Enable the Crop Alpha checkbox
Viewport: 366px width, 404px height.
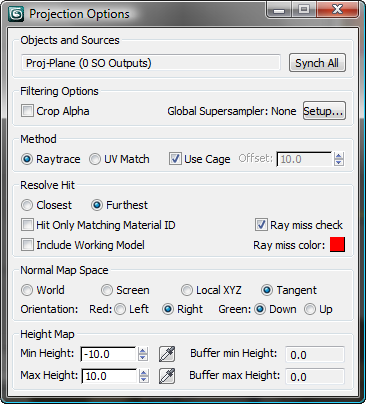27,111
